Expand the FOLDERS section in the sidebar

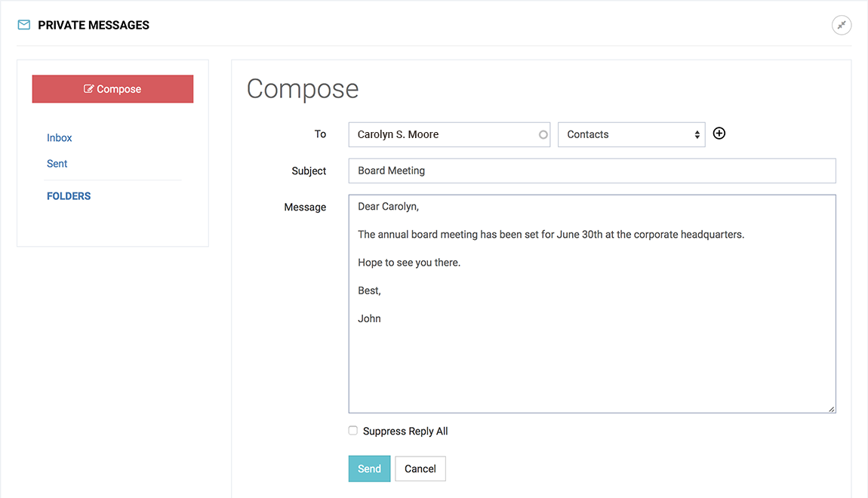pyautogui.click(x=69, y=196)
